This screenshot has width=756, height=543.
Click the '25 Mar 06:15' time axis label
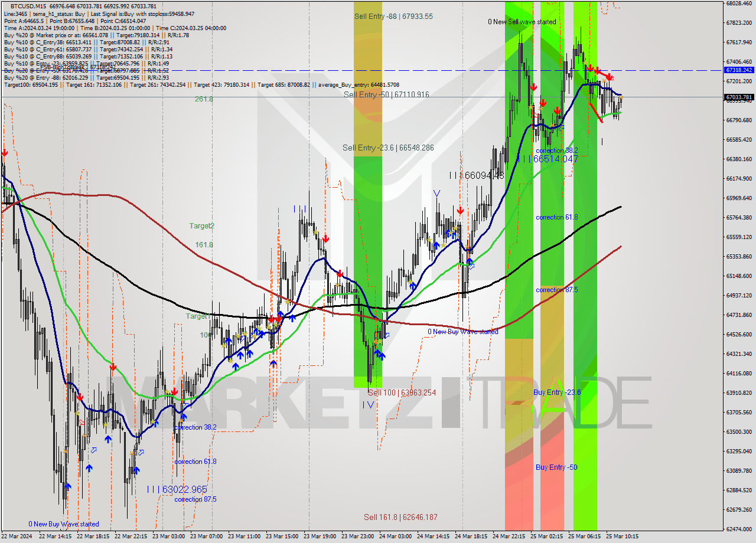584,537
